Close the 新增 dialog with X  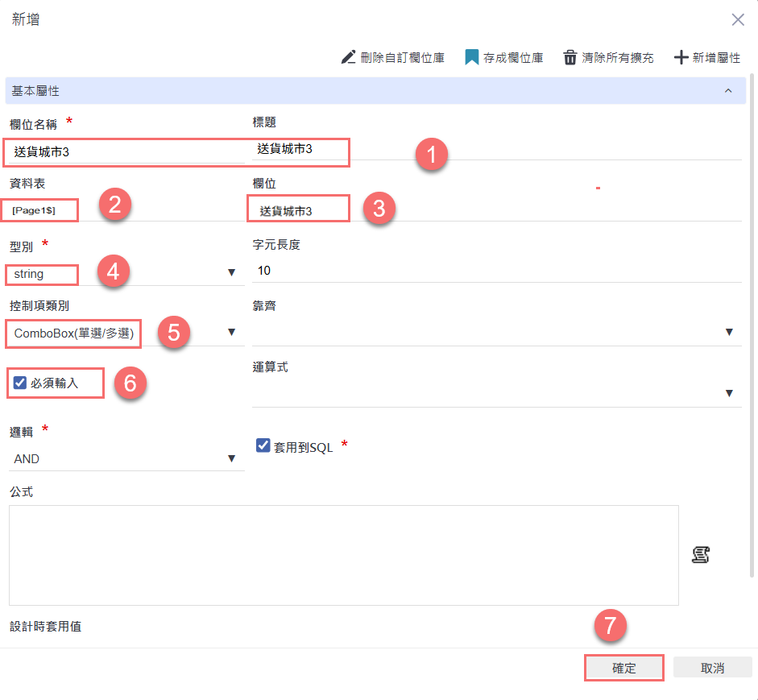click(738, 20)
